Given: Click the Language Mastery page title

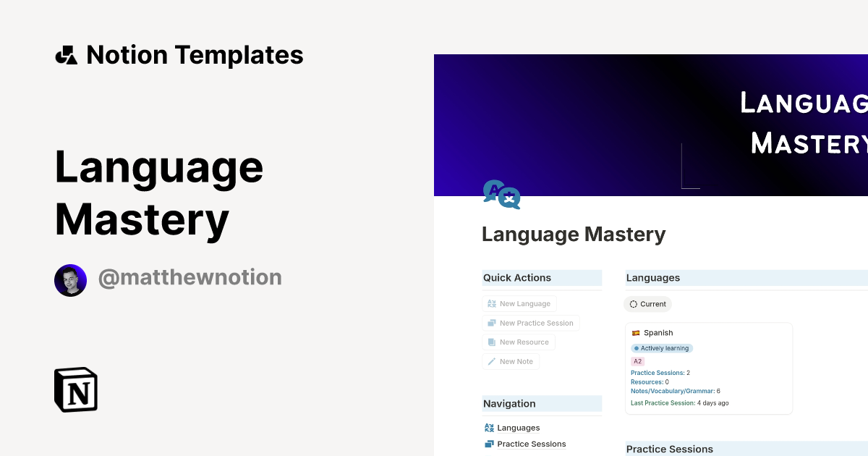Looking at the screenshot, I should pos(574,235).
